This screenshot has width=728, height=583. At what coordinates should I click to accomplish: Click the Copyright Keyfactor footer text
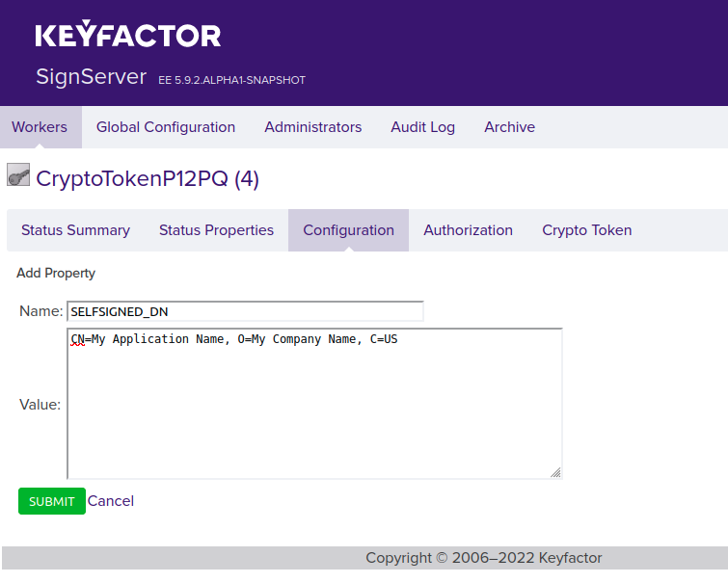click(x=483, y=558)
